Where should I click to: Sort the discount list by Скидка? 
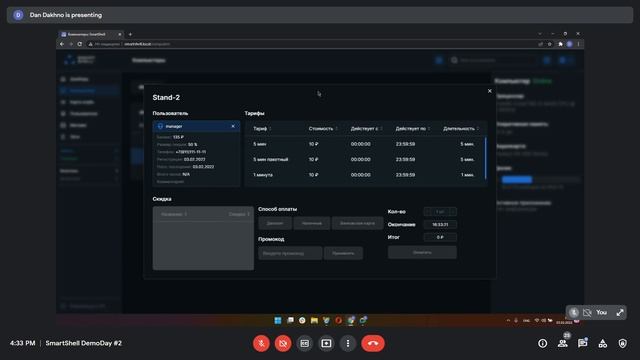(x=239, y=214)
